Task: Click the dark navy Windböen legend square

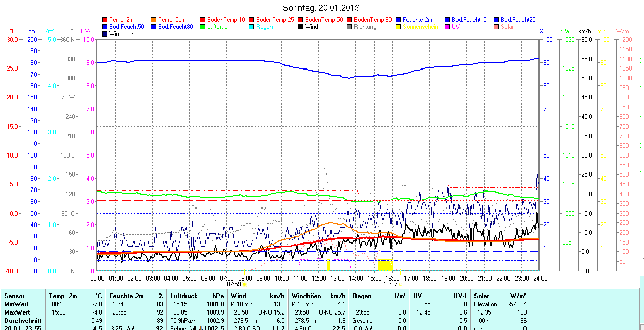Action: pyautogui.click(x=105, y=34)
